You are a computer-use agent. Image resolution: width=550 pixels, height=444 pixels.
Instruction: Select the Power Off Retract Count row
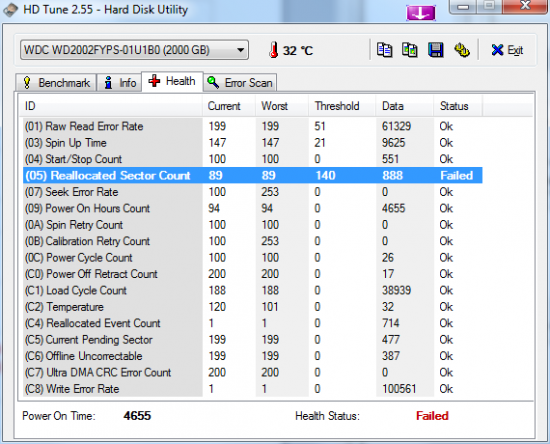pyautogui.click(x=253, y=274)
